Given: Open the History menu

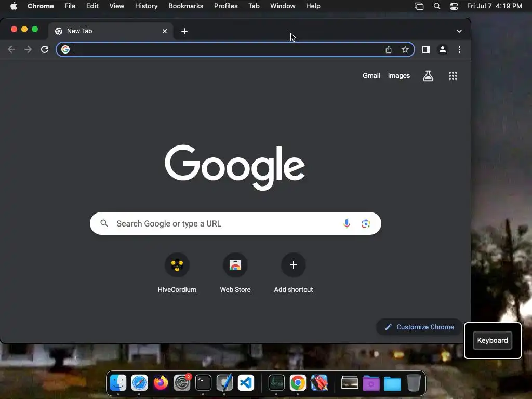Looking at the screenshot, I should [146, 6].
